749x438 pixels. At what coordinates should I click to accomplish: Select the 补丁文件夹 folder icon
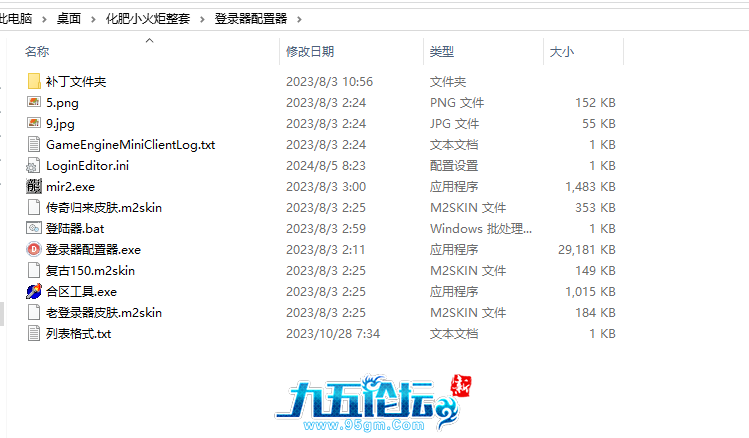[x=34, y=81]
